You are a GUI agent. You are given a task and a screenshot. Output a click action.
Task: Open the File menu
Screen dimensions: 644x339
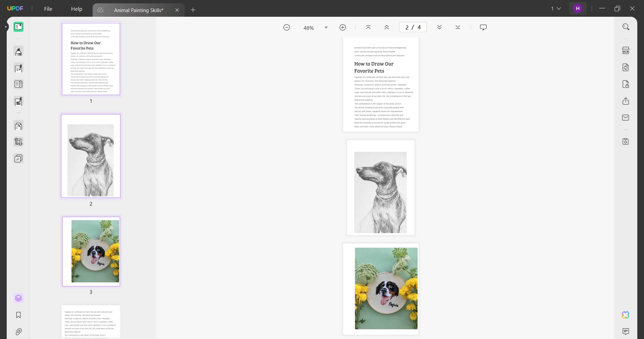point(48,9)
